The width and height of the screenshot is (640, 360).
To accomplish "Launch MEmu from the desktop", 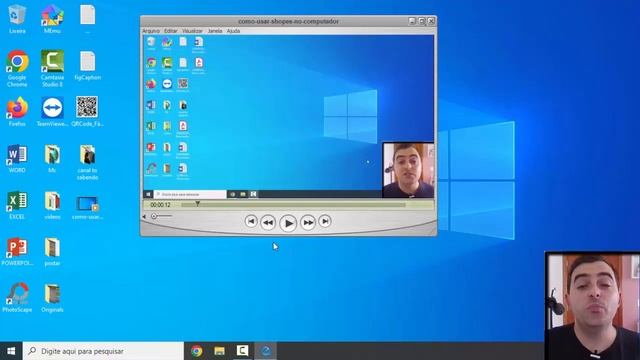I will [x=52, y=19].
